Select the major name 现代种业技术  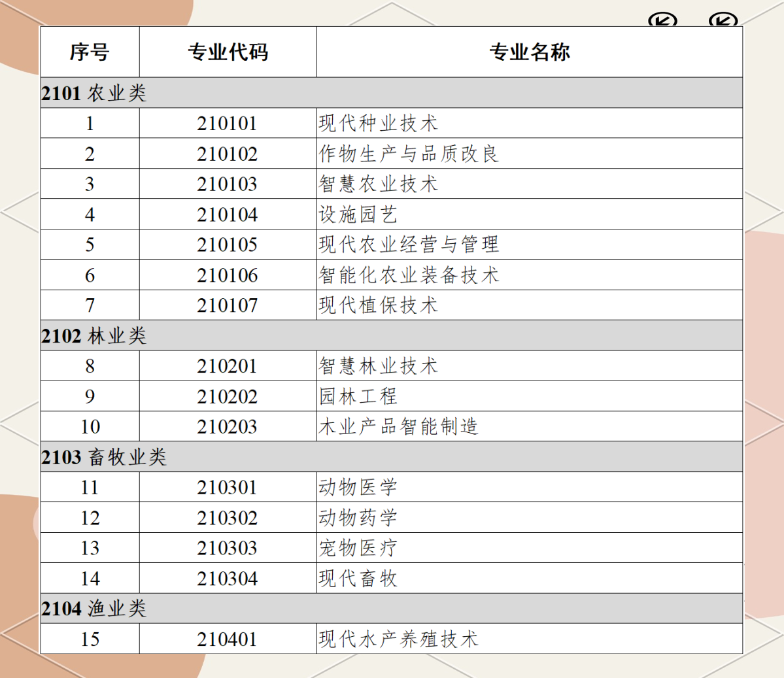(379, 124)
